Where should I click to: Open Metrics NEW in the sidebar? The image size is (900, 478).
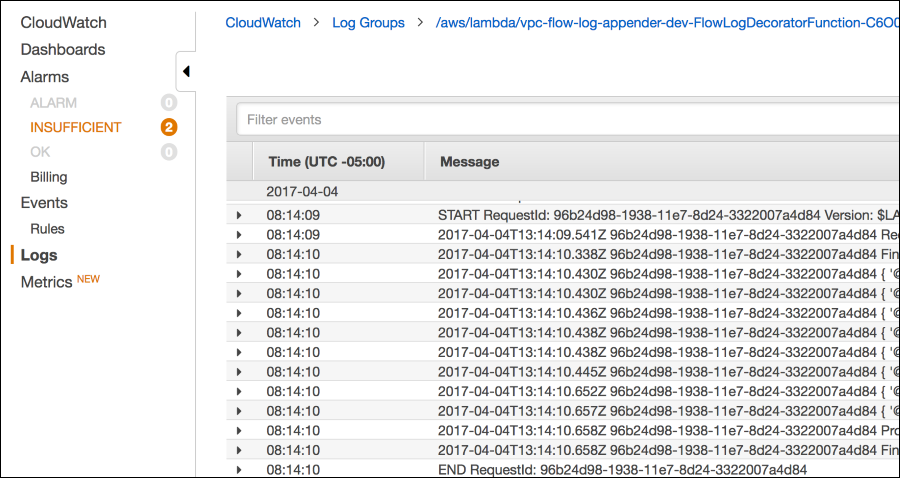(x=60, y=281)
